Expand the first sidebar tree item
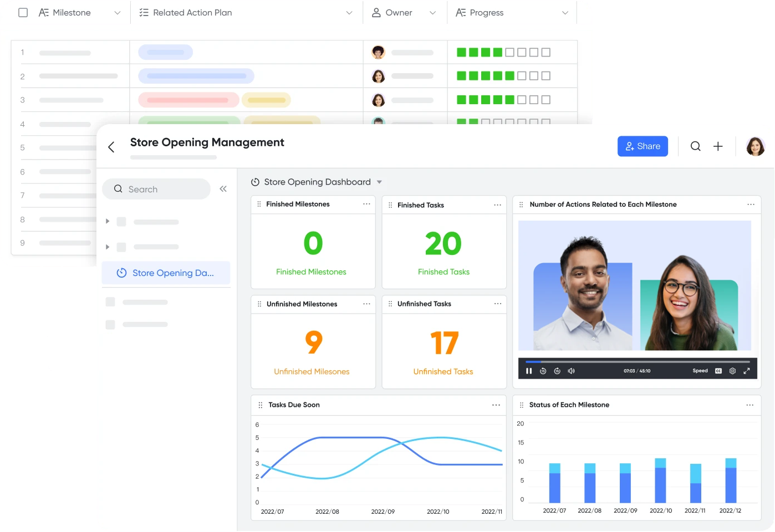This screenshot has width=775, height=532. point(108,221)
